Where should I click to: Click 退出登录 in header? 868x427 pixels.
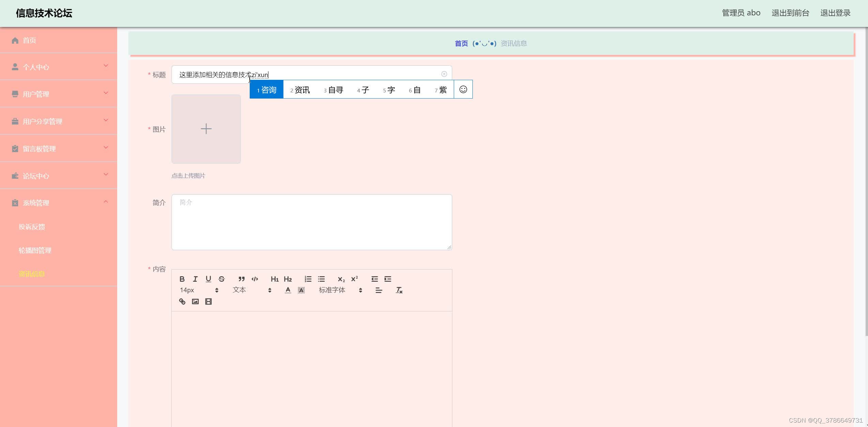[835, 13]
